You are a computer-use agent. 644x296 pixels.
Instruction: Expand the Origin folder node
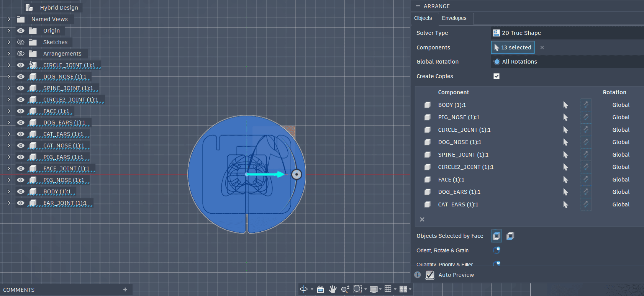9,31
